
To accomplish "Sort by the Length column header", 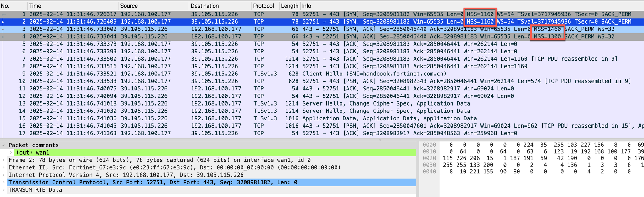I will pos(290,6).
